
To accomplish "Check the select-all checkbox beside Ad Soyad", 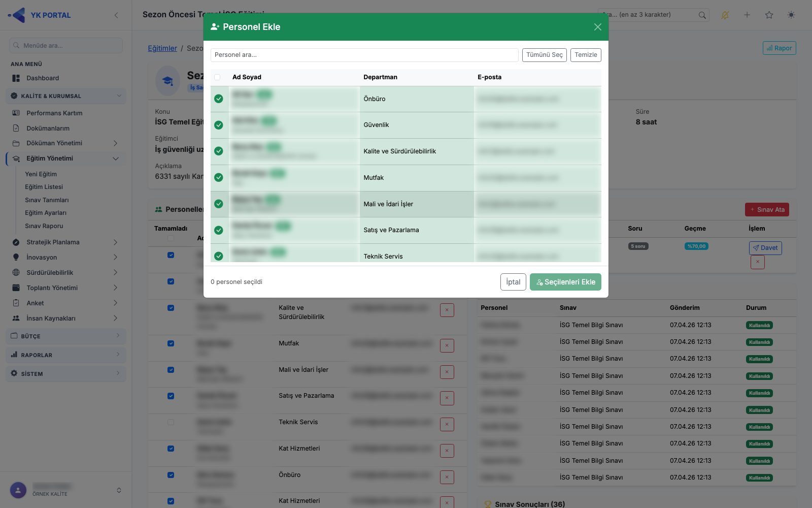I will click(x=217, y=77).
